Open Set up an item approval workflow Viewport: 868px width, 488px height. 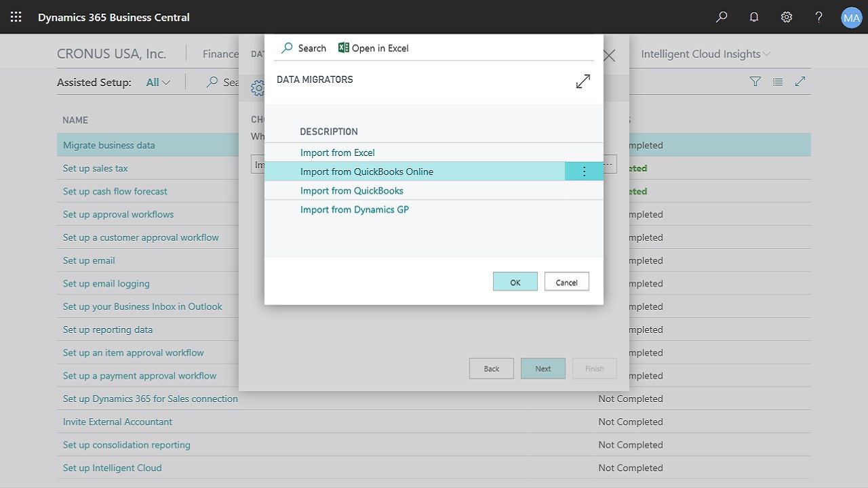[x=134, y=352]
